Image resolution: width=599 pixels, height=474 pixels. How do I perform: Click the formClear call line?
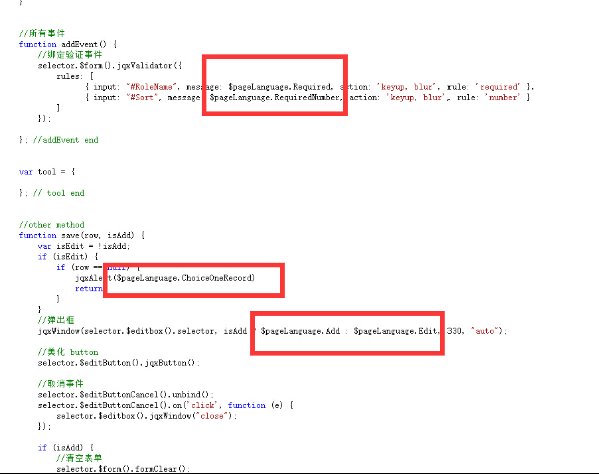point(123,469)
